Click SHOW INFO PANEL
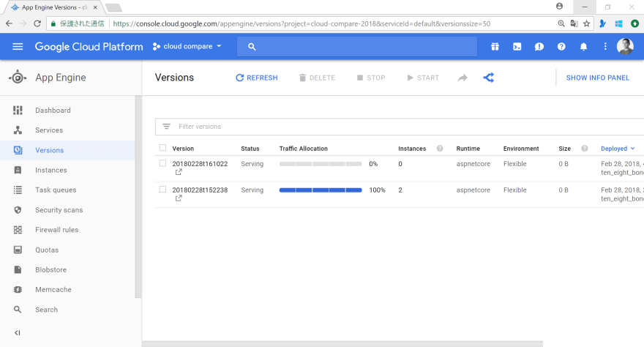The height and width of the screenshot is (347, 644). 598,78
